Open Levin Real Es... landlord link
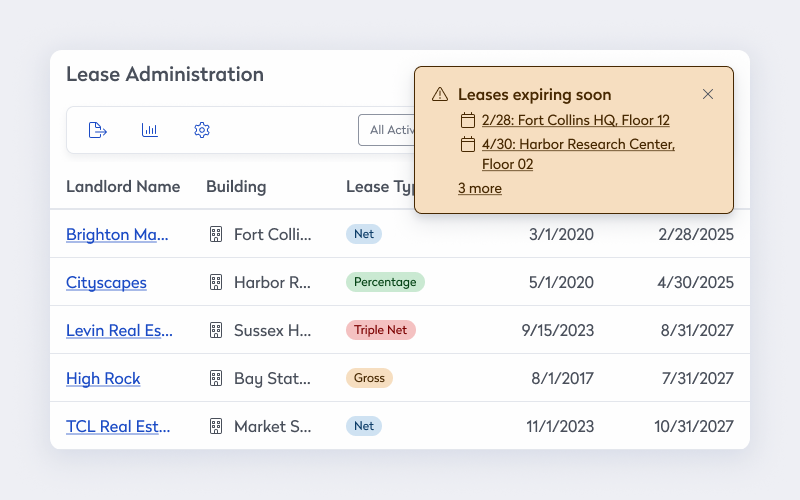The height and width of the screenshot is (500, 800). tap(119, 330)
